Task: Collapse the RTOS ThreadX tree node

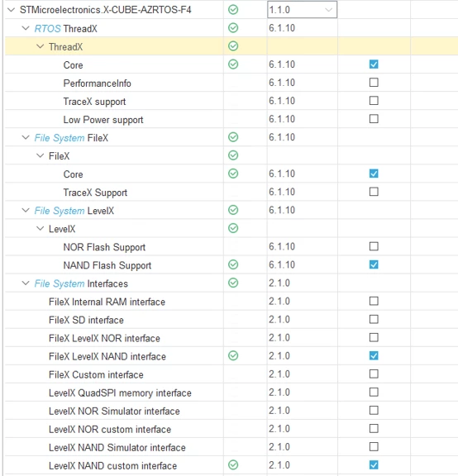Action: pyautogui.click(x=26, y=28)
